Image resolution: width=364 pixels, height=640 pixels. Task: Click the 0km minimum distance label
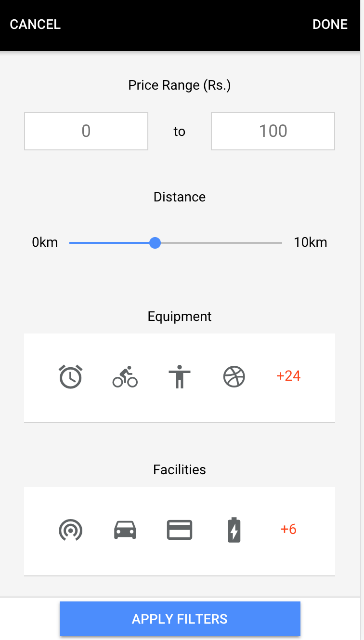click(45, 242)
